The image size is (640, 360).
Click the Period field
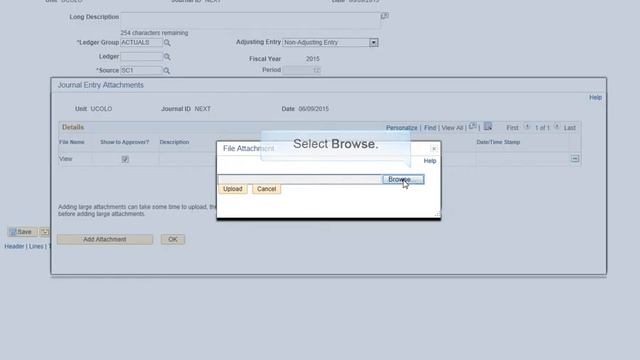[301, 70]
